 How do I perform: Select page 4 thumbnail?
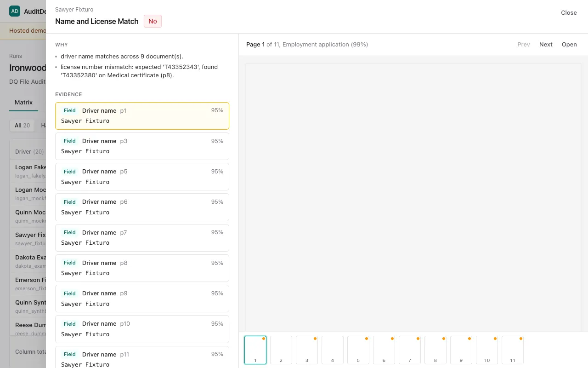click(x=333, y=350)
